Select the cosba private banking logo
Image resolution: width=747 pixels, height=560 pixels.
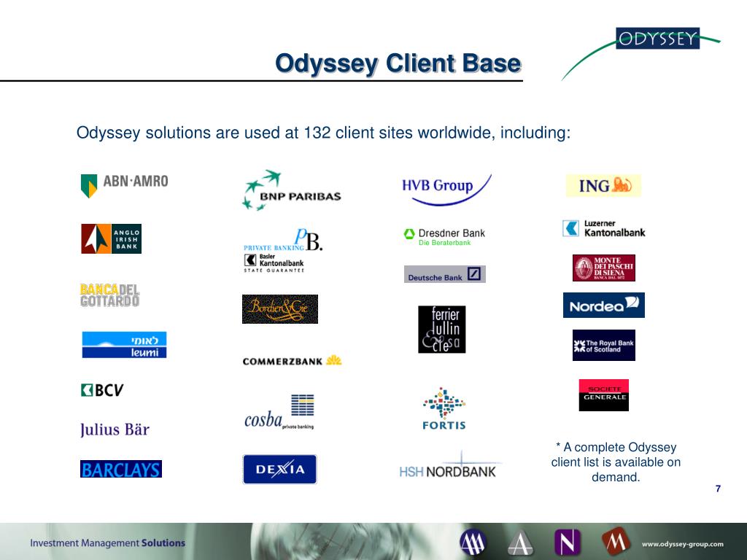[279, 412]
